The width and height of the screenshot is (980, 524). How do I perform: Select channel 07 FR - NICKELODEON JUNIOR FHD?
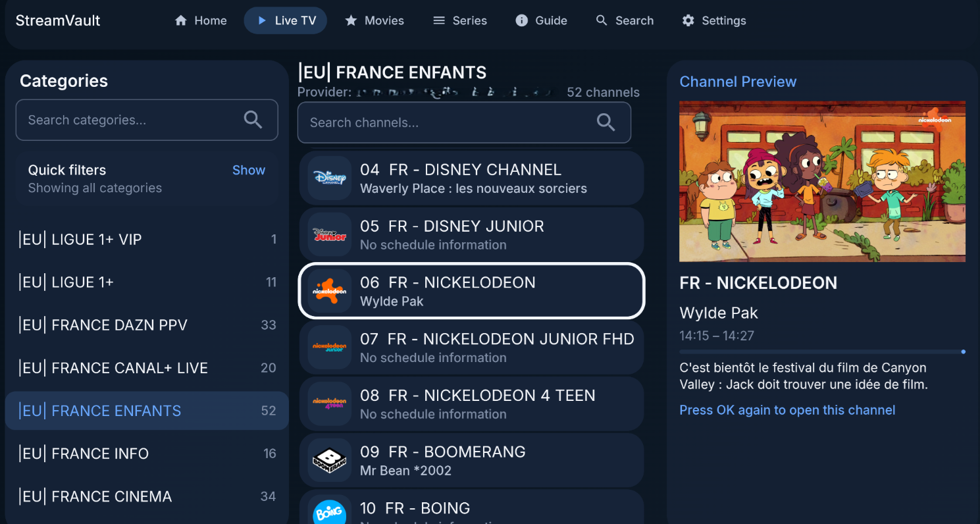pos(471,348)
